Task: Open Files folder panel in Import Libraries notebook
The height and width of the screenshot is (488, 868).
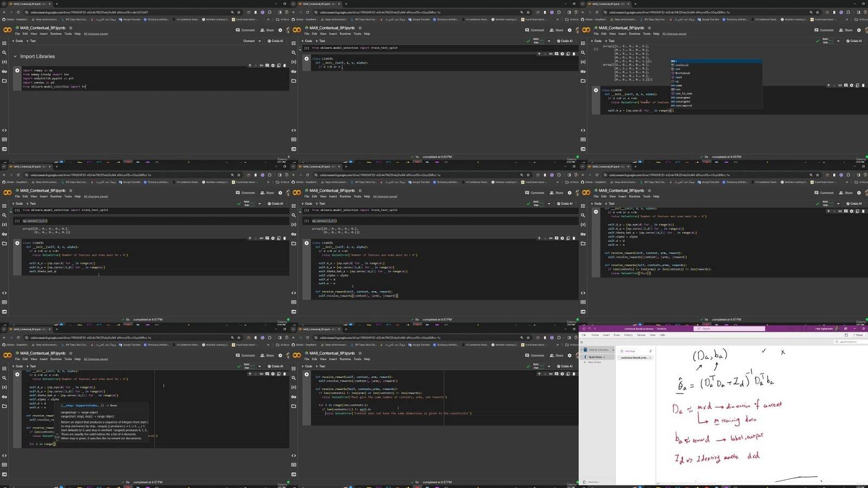Action: click(x=4, y=81)
